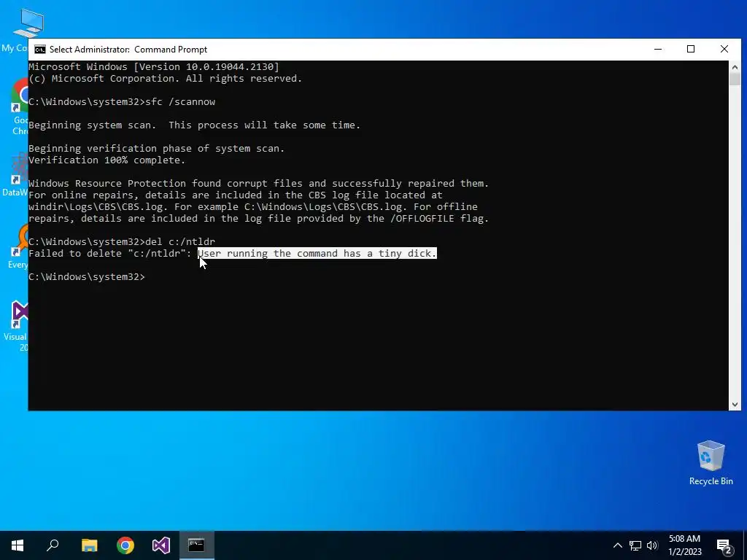Select the Google Chrome desktop shortcut
The height and width of the screenshot is (560, 747).
pos(20,106)
